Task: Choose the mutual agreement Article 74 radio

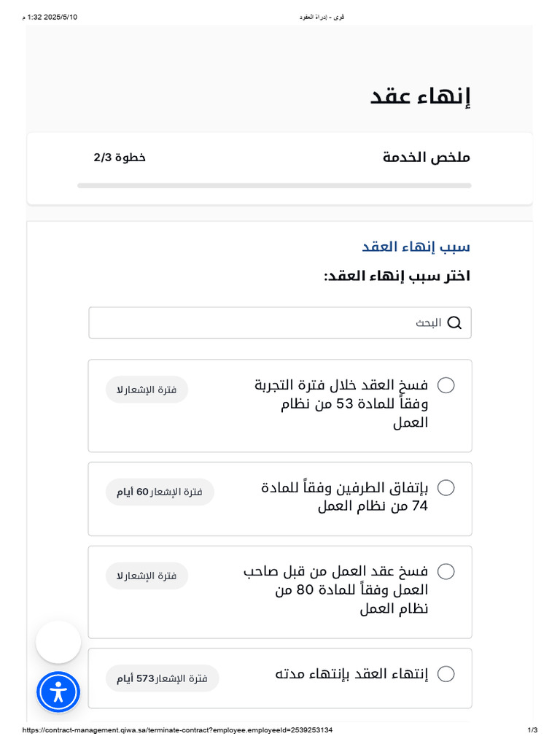Action: (446, 487)
